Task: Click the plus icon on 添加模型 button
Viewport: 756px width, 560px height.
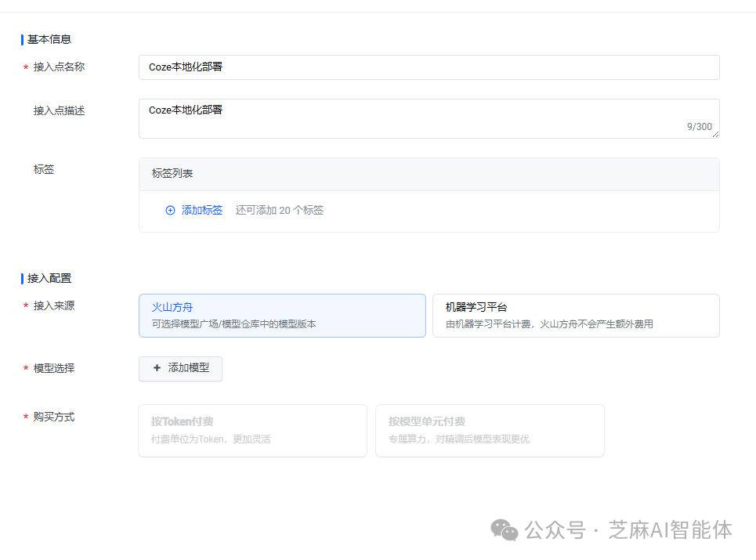Action: [157, 367]
